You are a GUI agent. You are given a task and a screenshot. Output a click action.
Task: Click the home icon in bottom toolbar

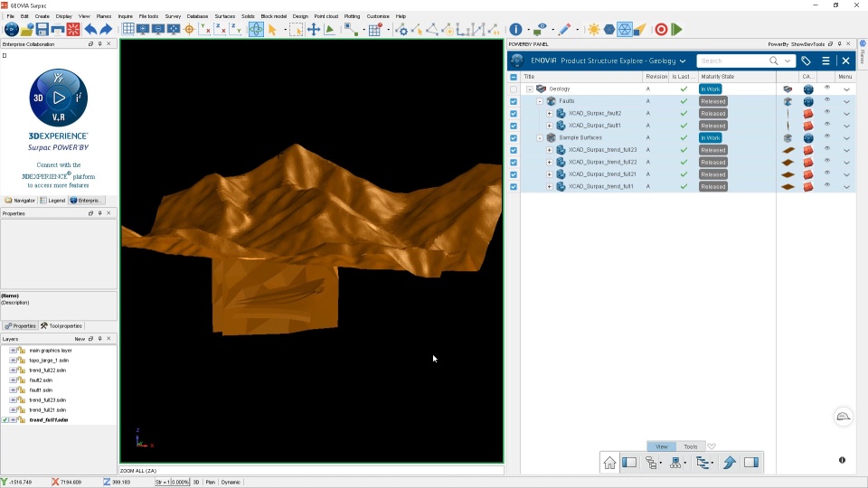point(609,463)
